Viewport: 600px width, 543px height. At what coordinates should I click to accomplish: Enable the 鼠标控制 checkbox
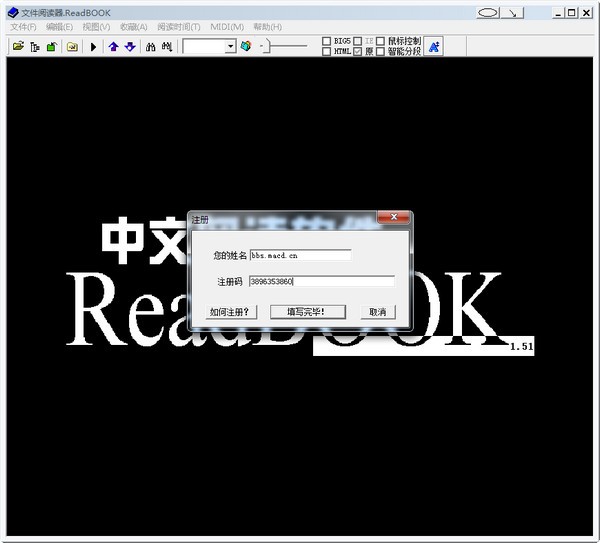pyautogui.click(x=380, y=41)
